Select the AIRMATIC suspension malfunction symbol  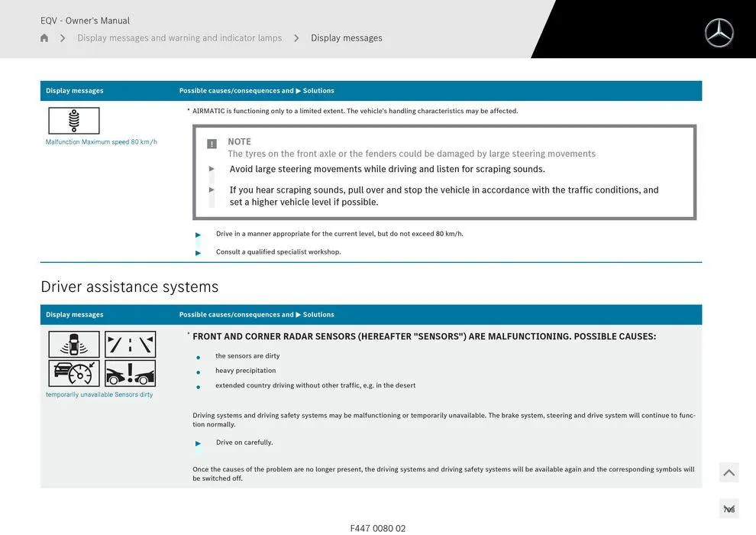pos(73,120)
